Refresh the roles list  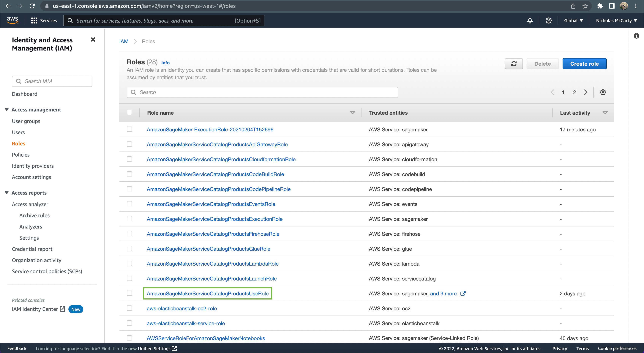coord(514,64)
